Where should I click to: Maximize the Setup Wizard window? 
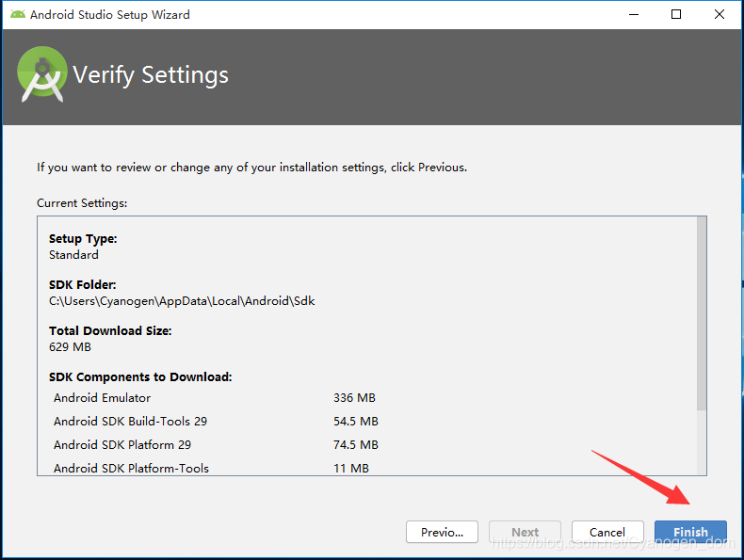[676, 14]
